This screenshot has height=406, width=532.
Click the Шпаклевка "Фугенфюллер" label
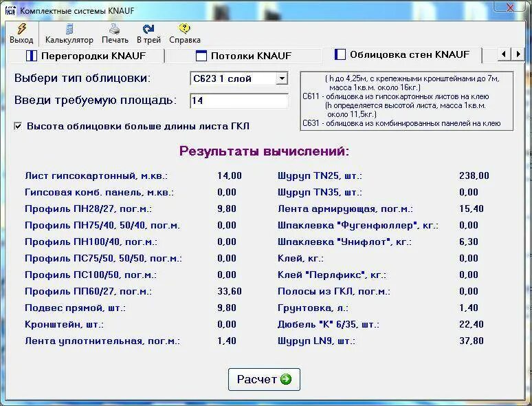358,225
